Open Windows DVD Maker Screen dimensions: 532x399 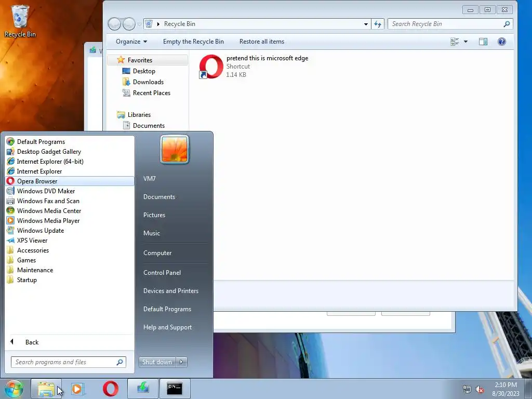tap(70, 191)
